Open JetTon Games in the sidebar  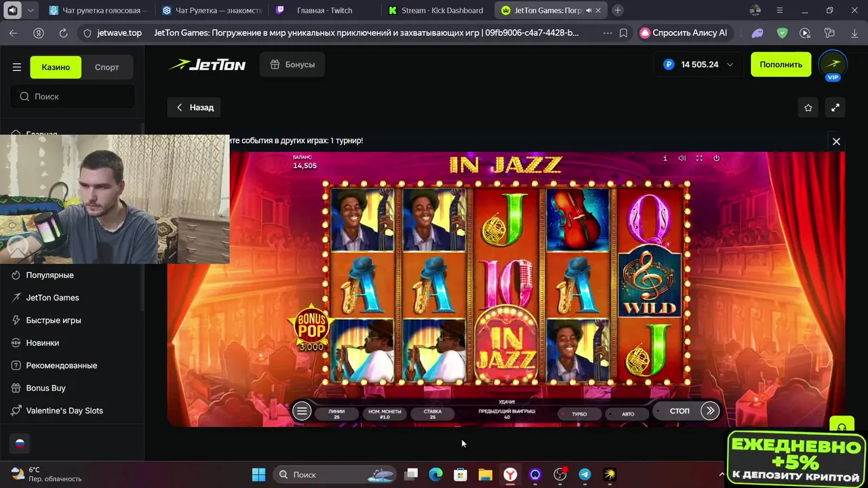(x=52, y=298)
